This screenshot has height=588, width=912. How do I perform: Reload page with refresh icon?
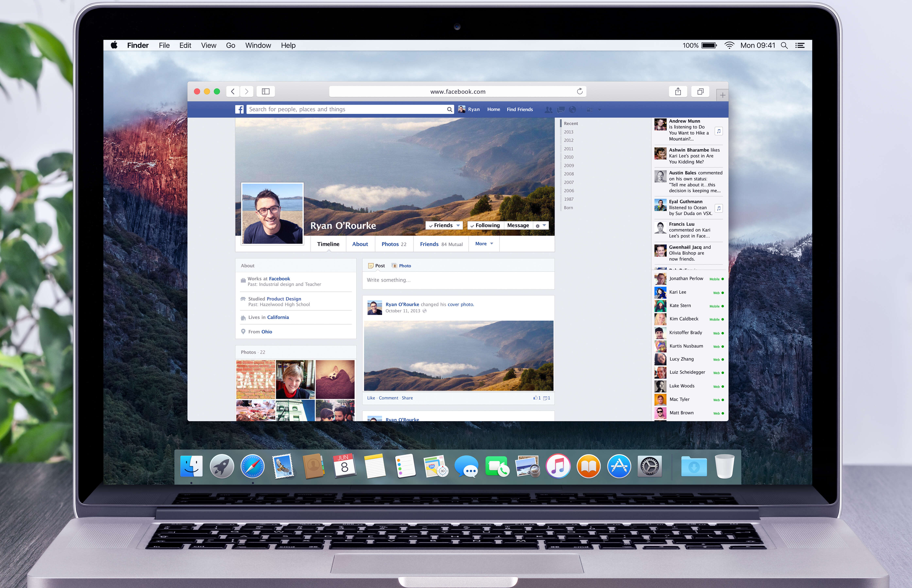point(580,91)
